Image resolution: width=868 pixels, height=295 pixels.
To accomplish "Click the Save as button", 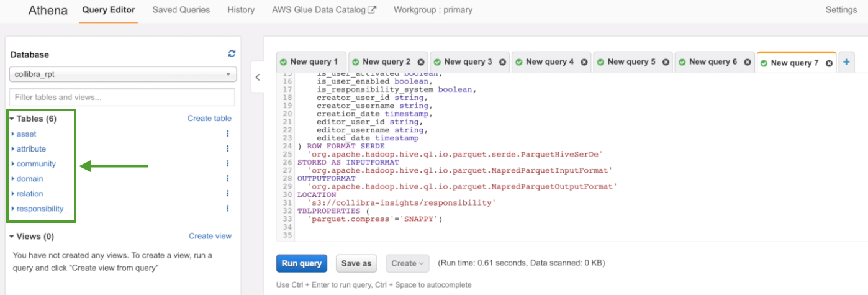I will coord(357,263).
